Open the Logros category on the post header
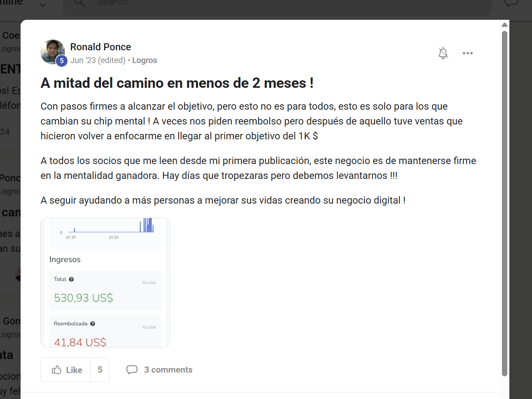The height and width of the screenshot is (399, 532). [x=145, y=60]
